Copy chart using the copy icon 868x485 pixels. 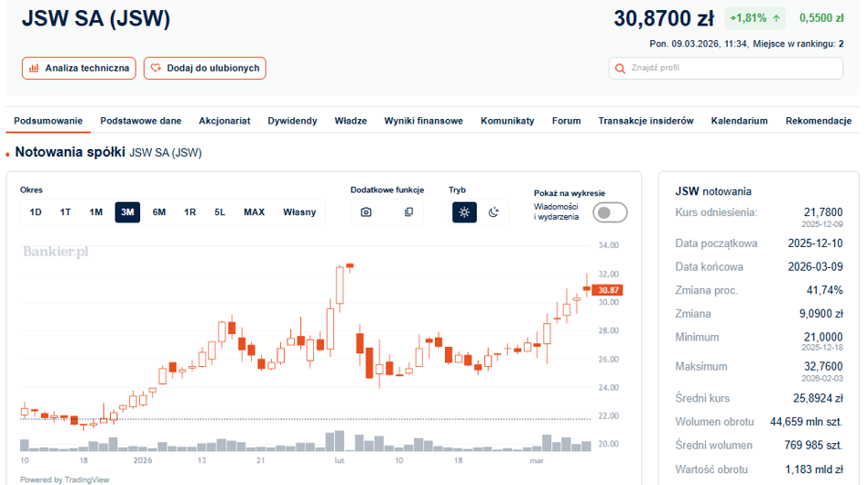pyautogui.click(x=408, y=212)
